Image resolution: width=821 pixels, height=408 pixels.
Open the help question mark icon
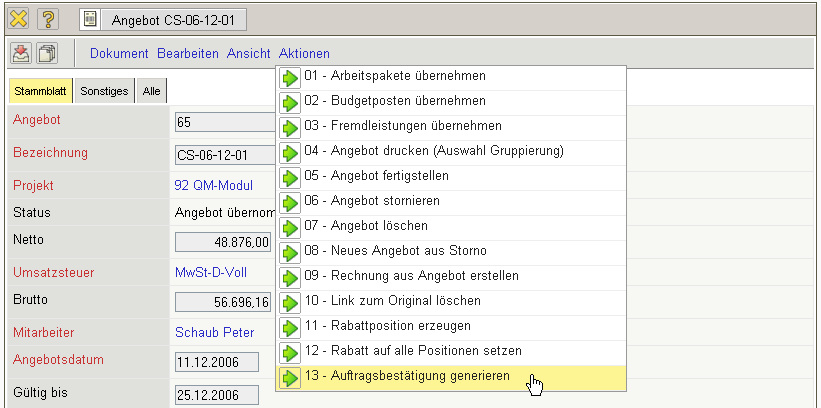pos(49,19)
